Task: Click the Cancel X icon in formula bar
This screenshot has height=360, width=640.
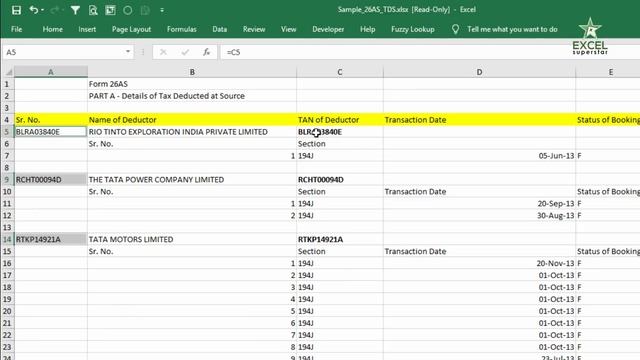Action: point(163,52)
